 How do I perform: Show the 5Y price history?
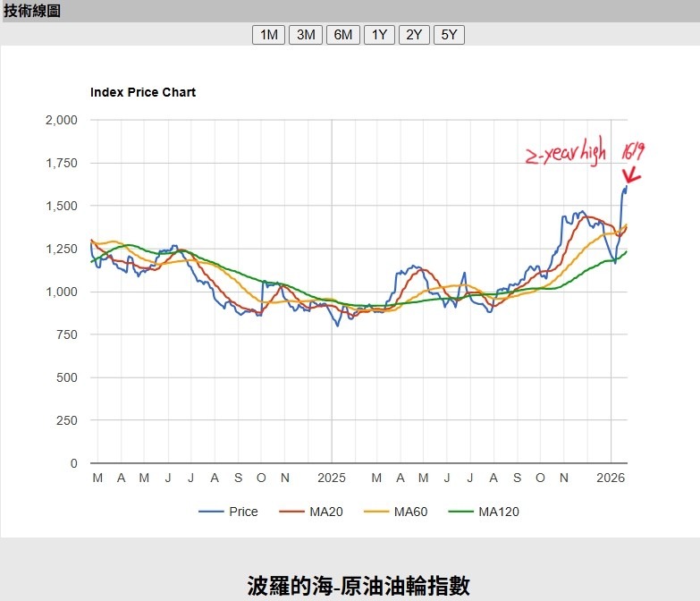(x=449, y=35)
